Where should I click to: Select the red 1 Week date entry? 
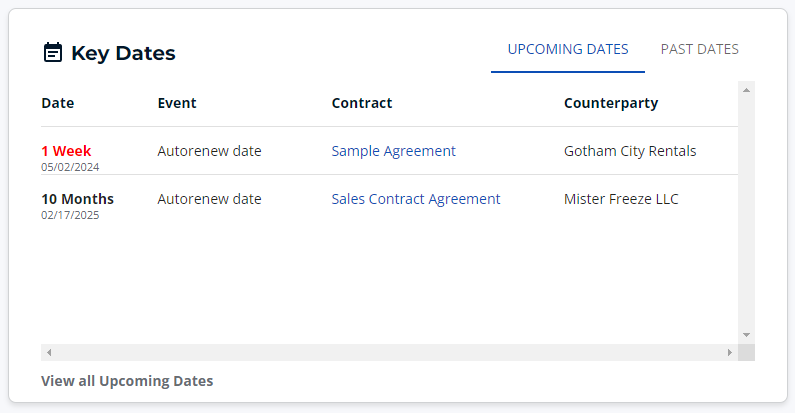coord(66,151)
